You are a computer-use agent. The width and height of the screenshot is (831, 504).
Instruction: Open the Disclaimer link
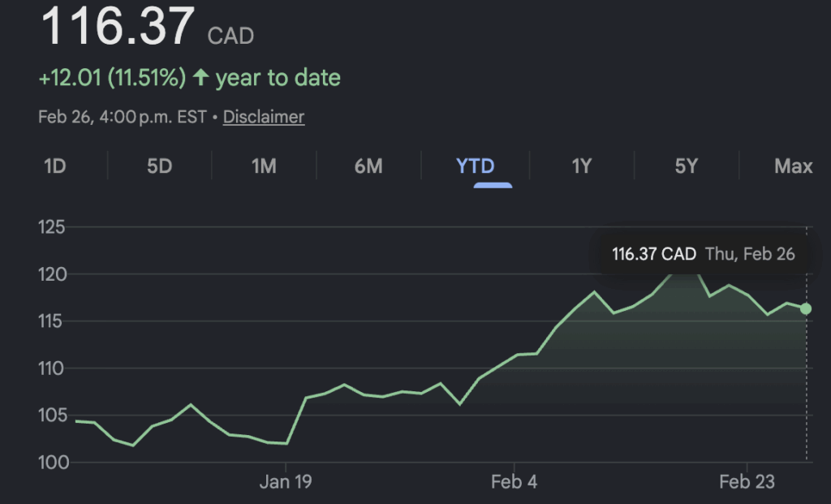(264, 117)
